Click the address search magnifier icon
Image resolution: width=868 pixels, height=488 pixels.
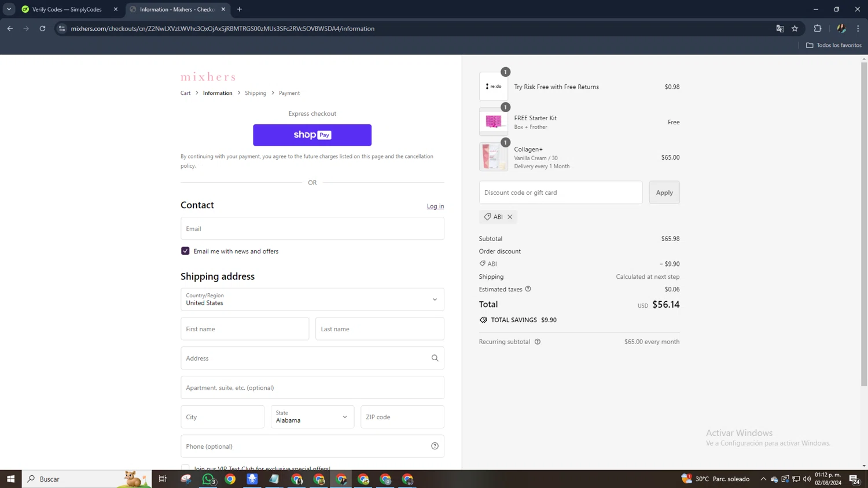point(435,358)
